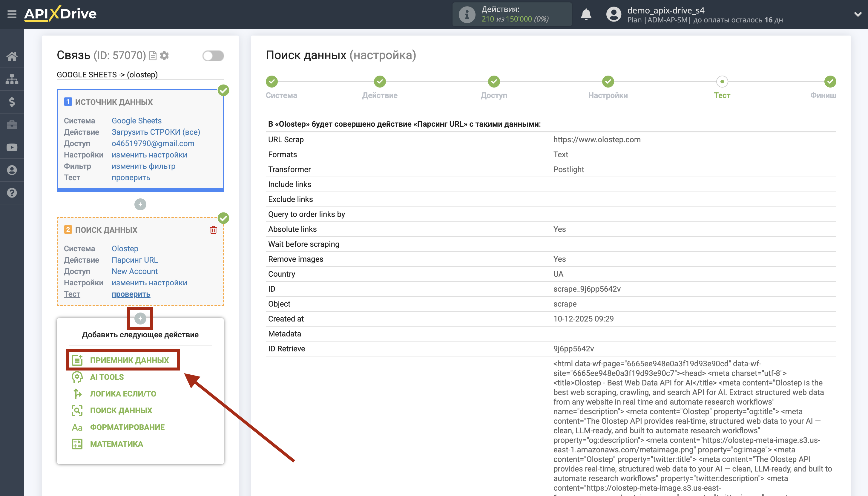Toggle the connection on/off switch

point(214,56)
